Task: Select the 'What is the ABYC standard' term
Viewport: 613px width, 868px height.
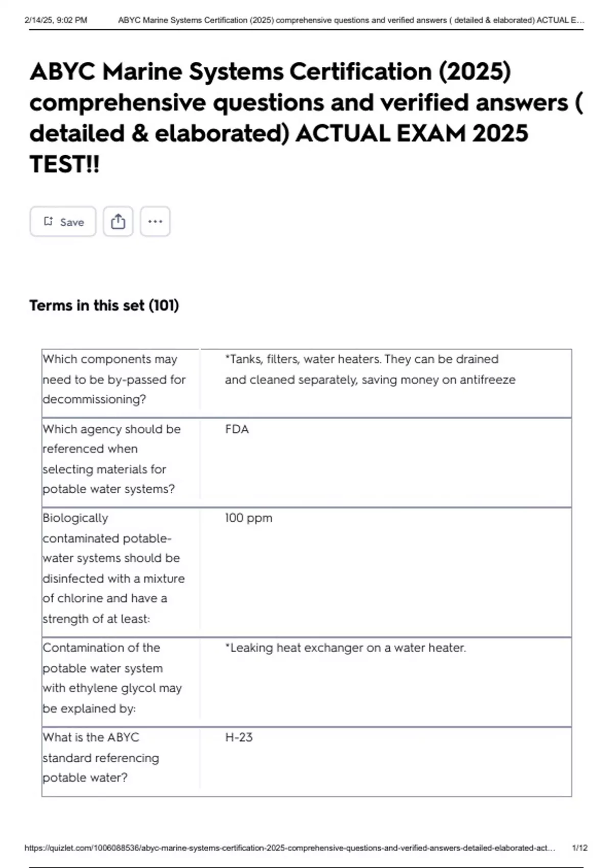Action: tap(101, 757)
